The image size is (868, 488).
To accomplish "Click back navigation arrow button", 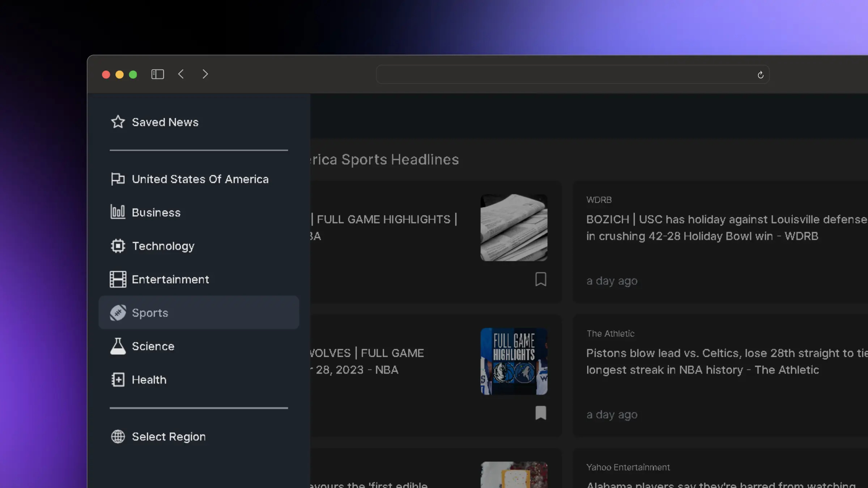I will coord(181,74).
